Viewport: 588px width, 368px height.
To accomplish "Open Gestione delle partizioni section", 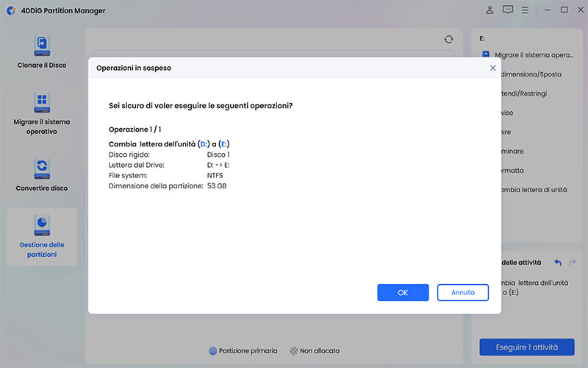I will (x=41, y=226).
